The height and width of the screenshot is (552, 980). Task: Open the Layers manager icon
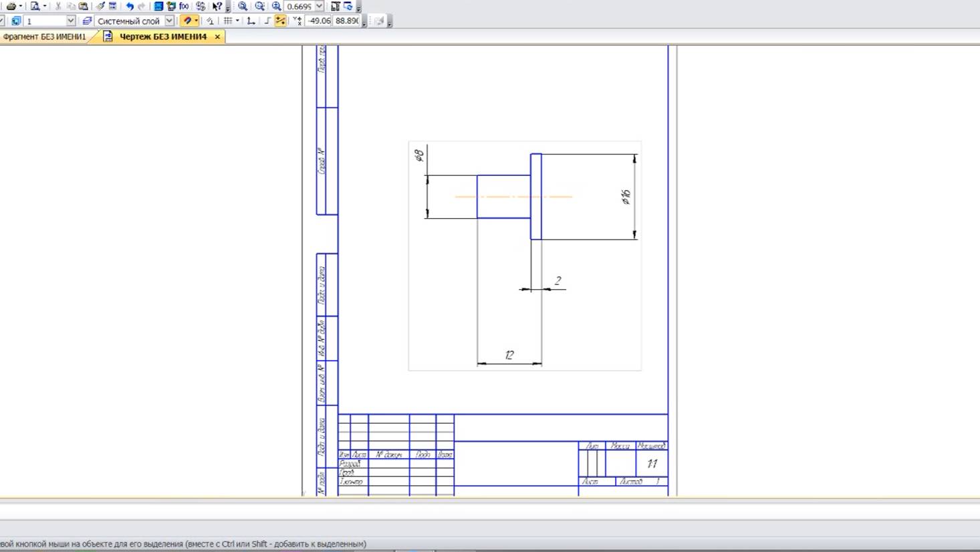(87, 21)
